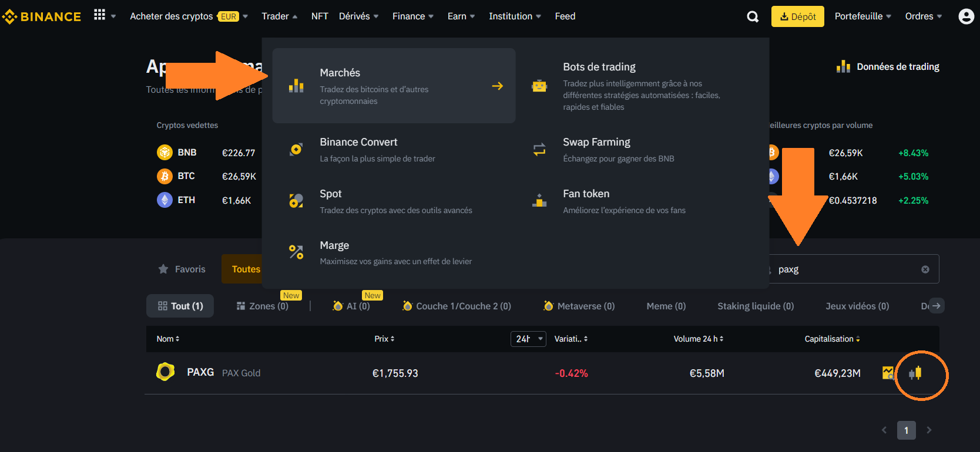Image resolution: width=980 pixels, height=452 pixels.
Task: Expand the Trader menu
Action: pos(279,16)
